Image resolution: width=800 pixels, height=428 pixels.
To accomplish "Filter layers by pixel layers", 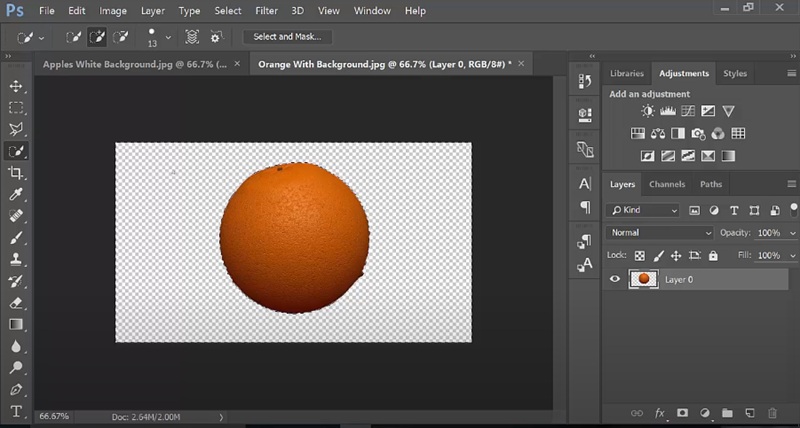I will pyautogui.click(x=694, y=210).
